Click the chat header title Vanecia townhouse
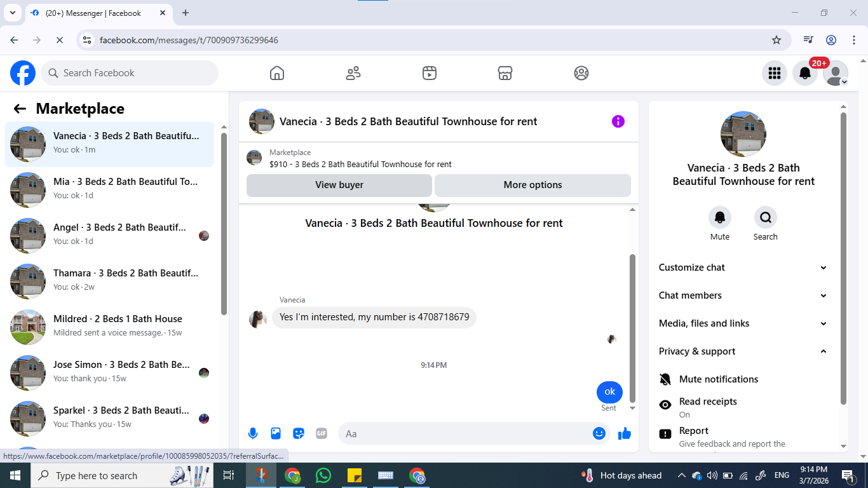The width and height of the screenshot is (868, 488). (x=408, y=121)
